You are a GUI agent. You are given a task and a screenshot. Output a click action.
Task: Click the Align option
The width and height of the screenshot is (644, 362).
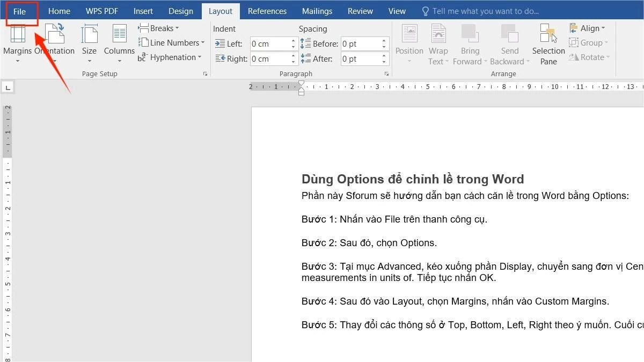589,28
